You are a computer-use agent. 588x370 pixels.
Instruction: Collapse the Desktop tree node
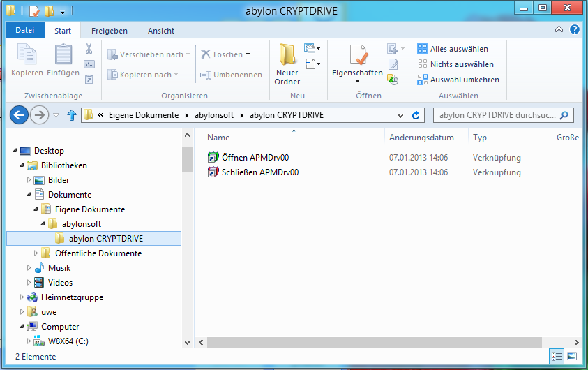click(x=15, y=151)
